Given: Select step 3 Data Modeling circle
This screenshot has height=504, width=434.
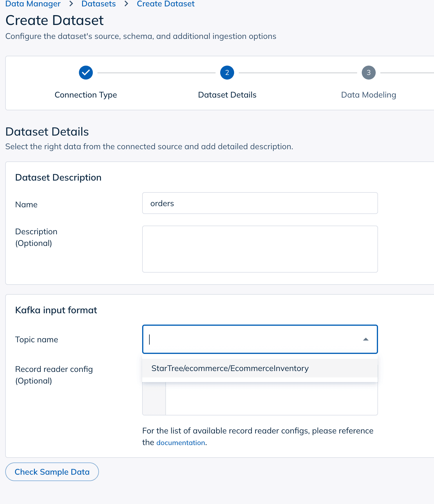Looking at the screenshot, I should [368, 73].
